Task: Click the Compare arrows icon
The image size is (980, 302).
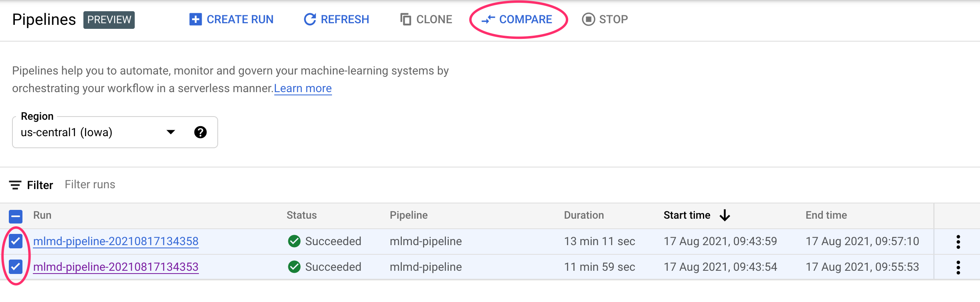Action: (x=488, y=19)
